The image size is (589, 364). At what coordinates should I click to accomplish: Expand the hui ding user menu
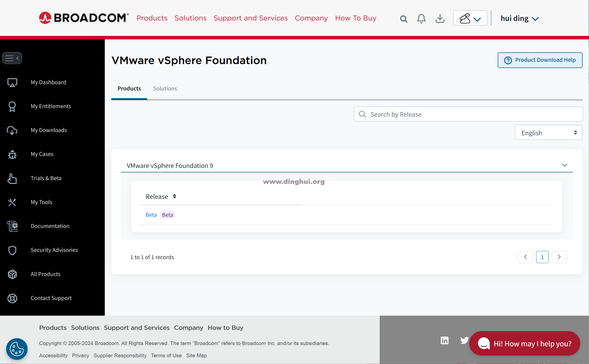(520, 18)
